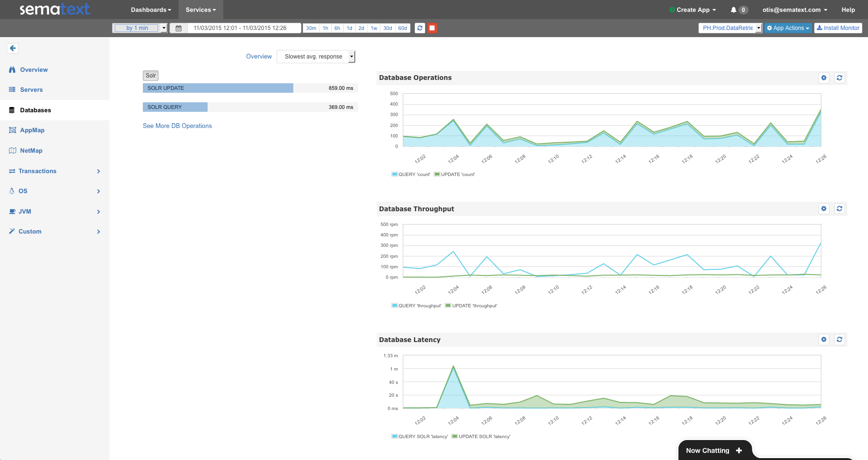This screenshot has width=868, height=460.
Task: Open the Now Chatting panel
Action: pyautogui.click(x=715, y=450)
